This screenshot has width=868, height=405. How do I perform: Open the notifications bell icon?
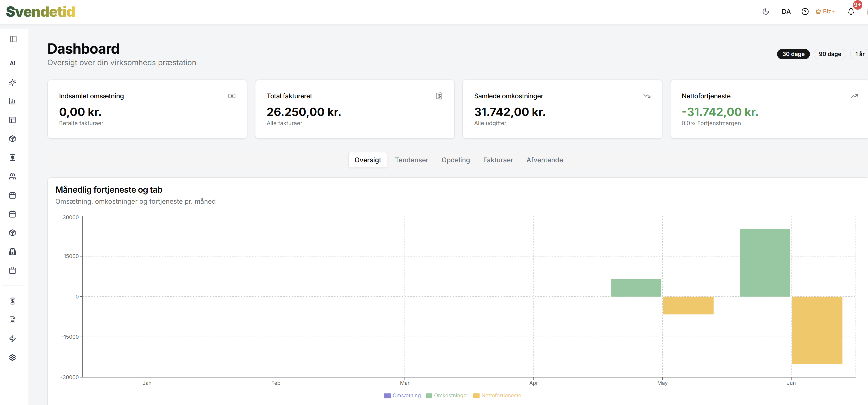(851, 12)
